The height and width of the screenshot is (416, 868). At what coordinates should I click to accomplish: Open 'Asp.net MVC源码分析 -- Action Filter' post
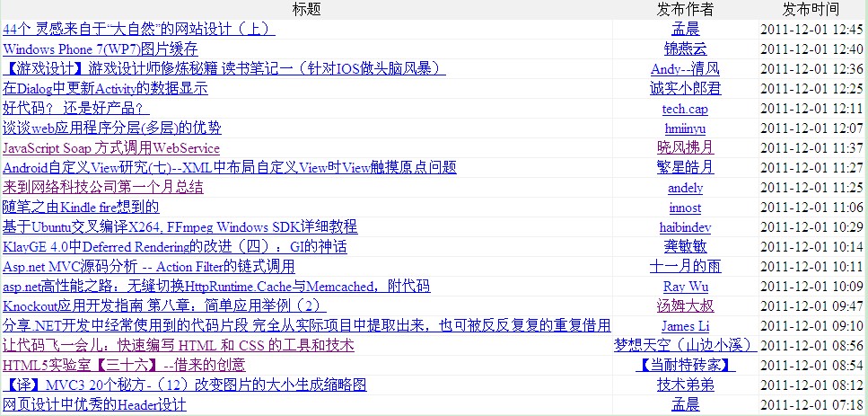149,267
